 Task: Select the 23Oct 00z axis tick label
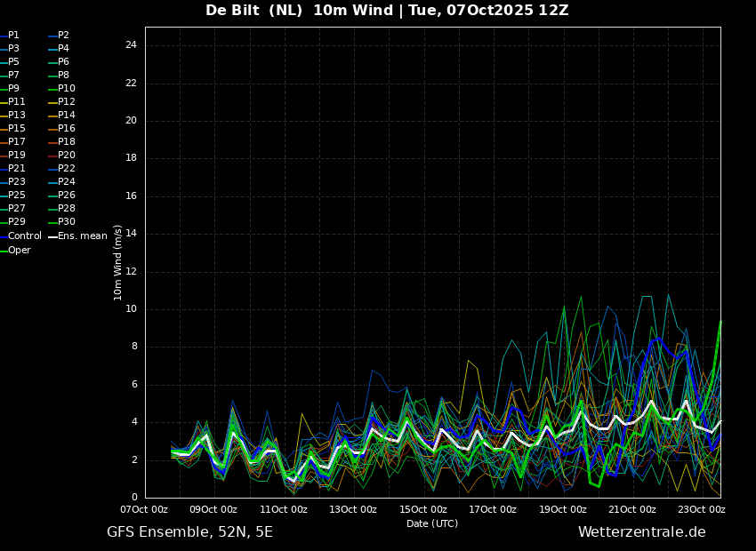(x=702, y=509)
